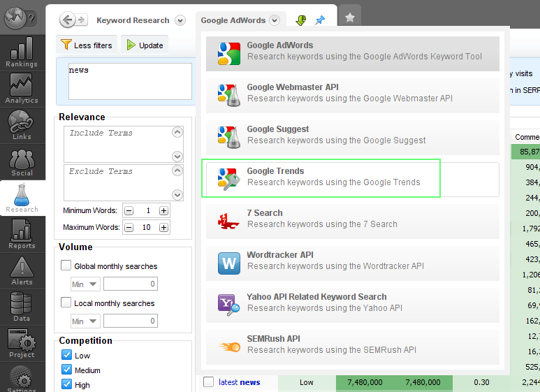Screen dimensions: 540x392
Task: Click the green download arrow icon
Action: tap(301, 20)
